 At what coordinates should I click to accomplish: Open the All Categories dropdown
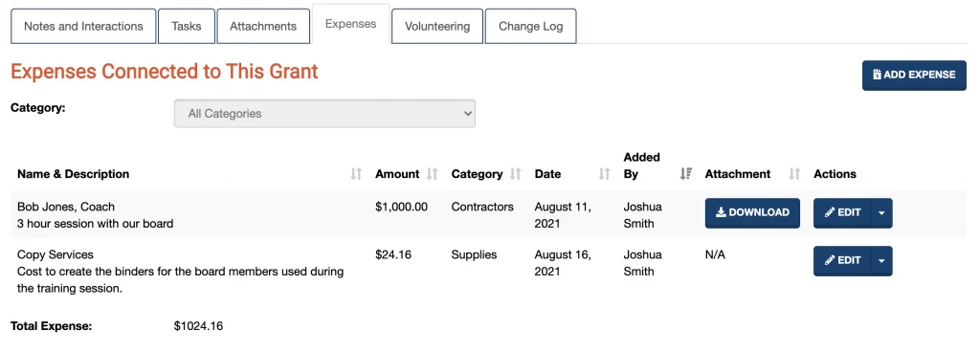(324, 114)
